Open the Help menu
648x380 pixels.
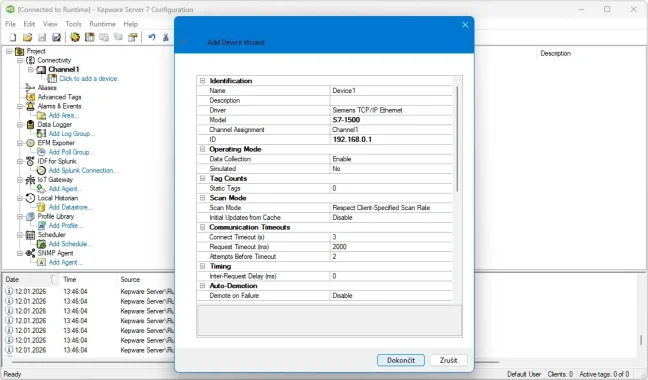pos(131,24)
